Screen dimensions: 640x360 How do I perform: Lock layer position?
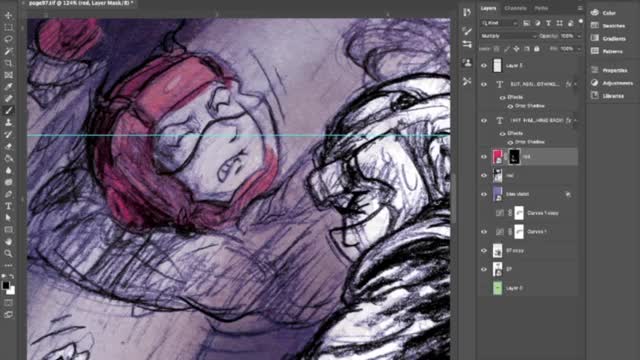pos(516,49)
